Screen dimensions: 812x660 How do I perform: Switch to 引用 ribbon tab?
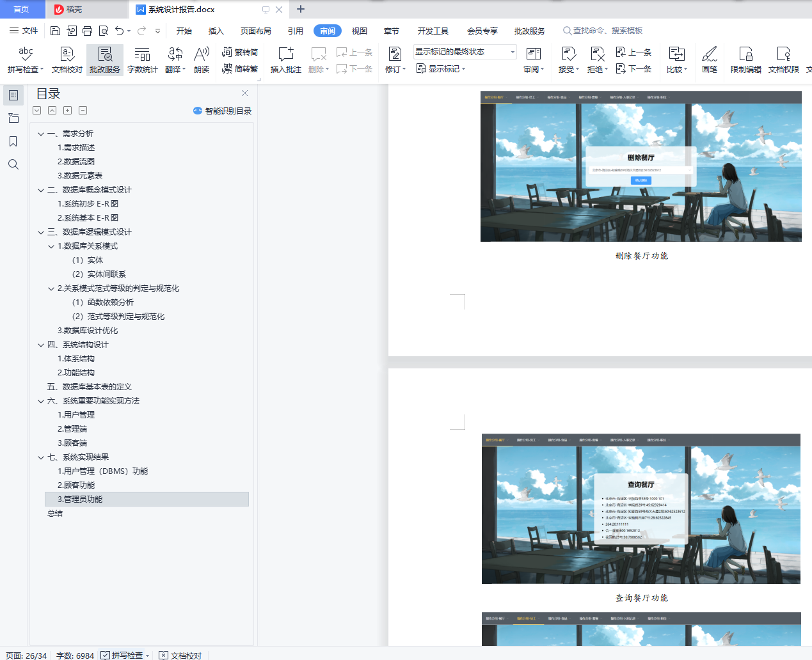[x=296, y=31]
